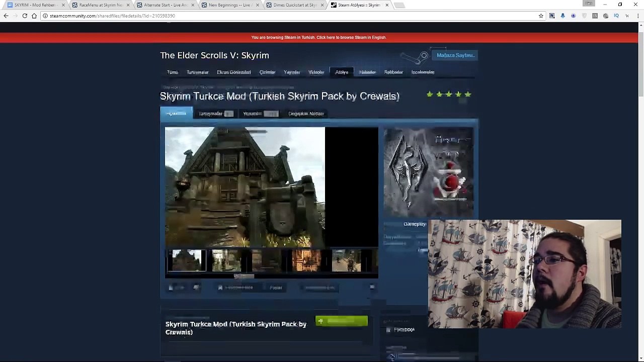Image resolution: width=644 pixels, height=362 pixels.
Task: Select the Tartışmalar hub tab
Action: (197, 72)
